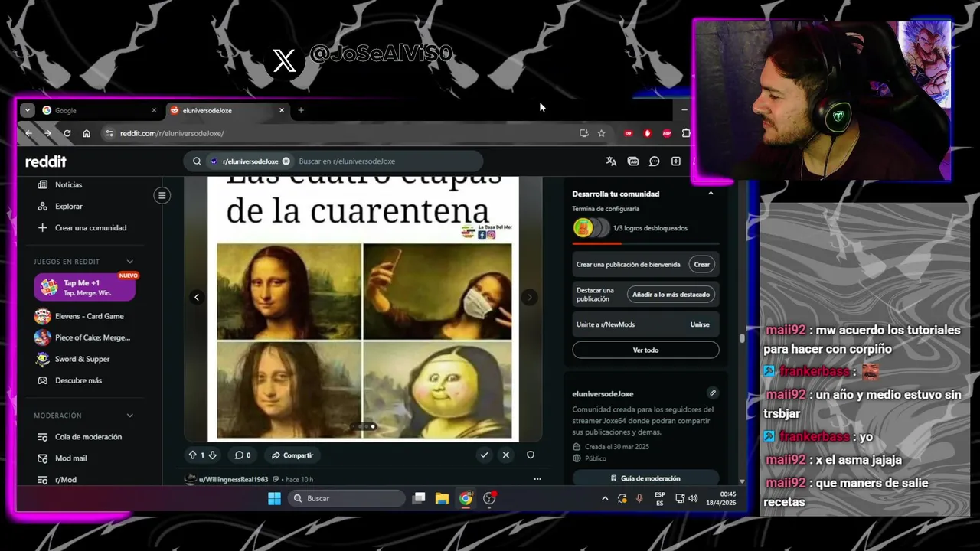Click the ABP extension icon

[x=667, y=133]
